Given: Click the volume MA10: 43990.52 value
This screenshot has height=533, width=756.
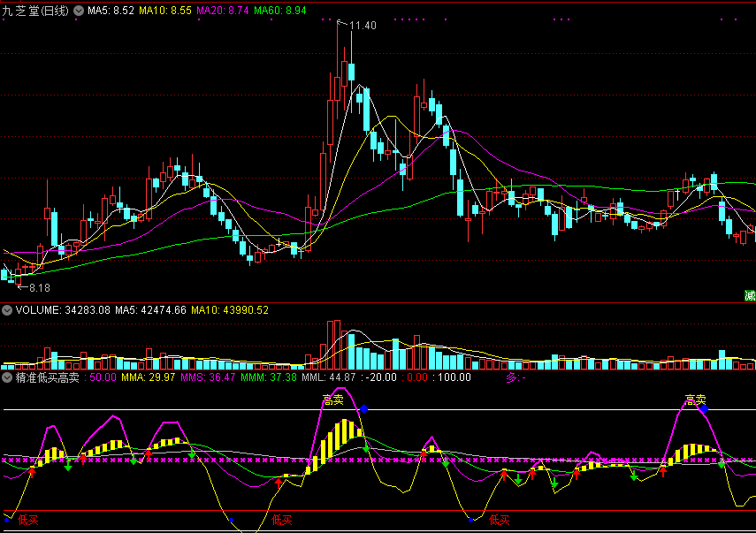Looking at the screenshot, I should tap(230, 310).
